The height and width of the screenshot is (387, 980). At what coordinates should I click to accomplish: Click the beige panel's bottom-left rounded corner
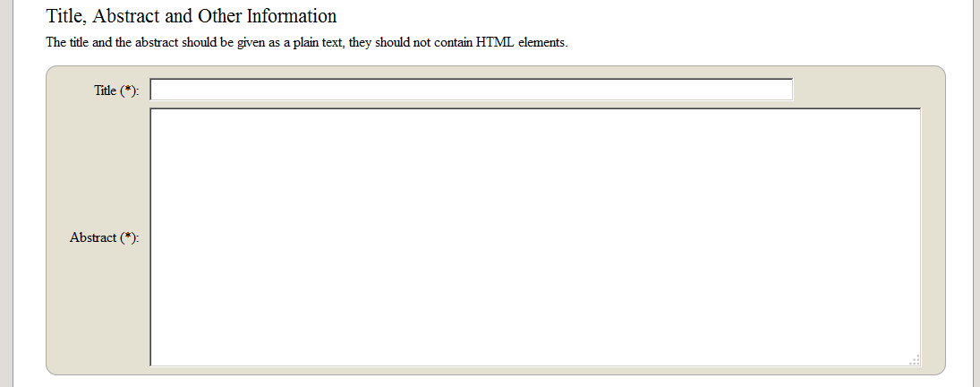[54, 367]
